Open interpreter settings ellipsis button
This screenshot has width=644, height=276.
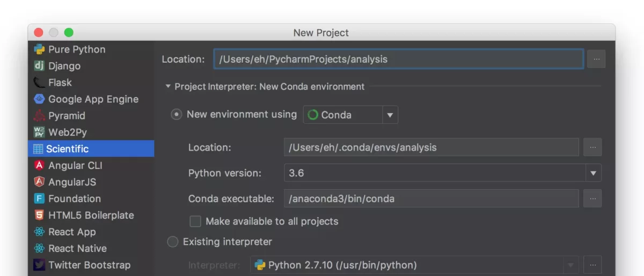click(x=592, y=265)
